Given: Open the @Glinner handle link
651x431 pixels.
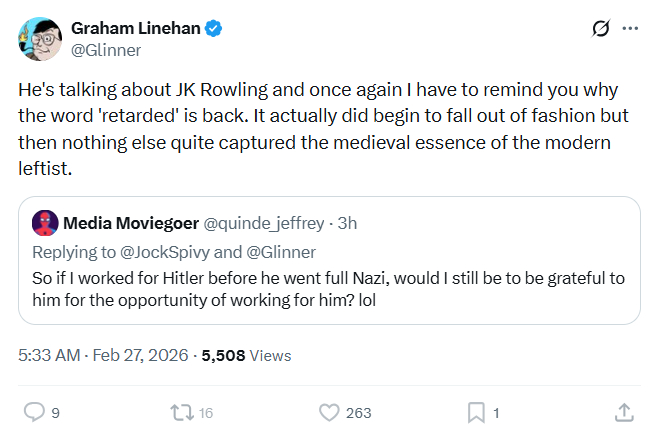Looking at the screenshot, I should 106,50.
